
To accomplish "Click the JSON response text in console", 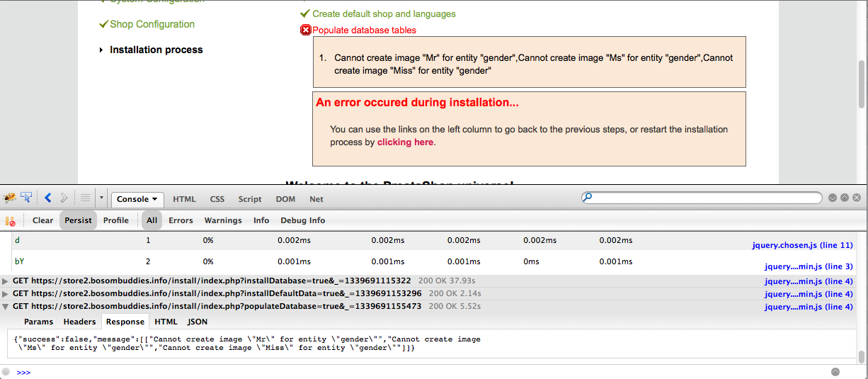I will point(247,344).
